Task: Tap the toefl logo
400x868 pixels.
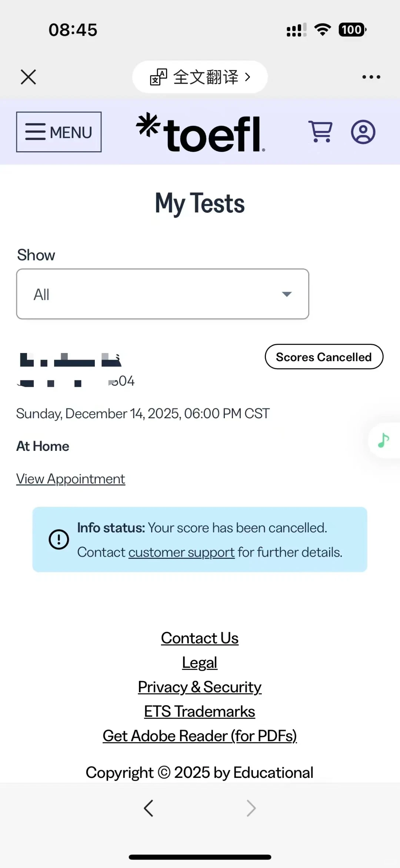Action: pyautogui.click(x=200, y=132)
